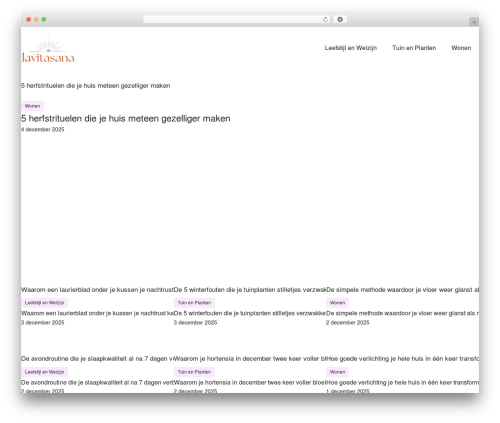The image size is (500, 423).
Task: Open the Leefstijl en Welzijn menu item
Action: [351, 48]
